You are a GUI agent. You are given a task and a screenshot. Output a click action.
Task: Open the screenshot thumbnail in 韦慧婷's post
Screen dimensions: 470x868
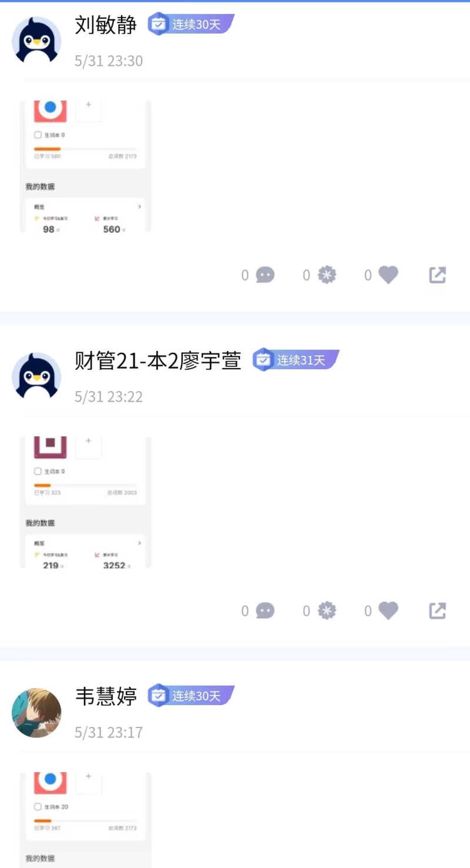(86, 820)
